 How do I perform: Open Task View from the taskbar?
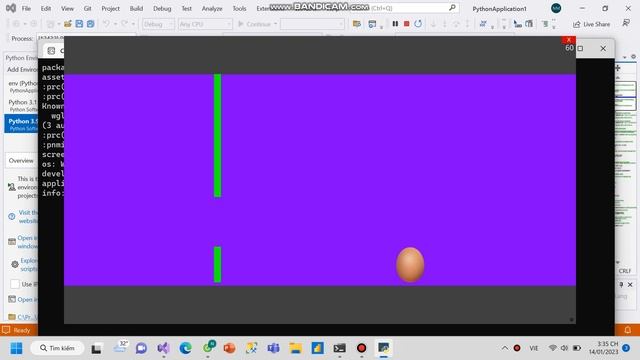coord(96,348)
